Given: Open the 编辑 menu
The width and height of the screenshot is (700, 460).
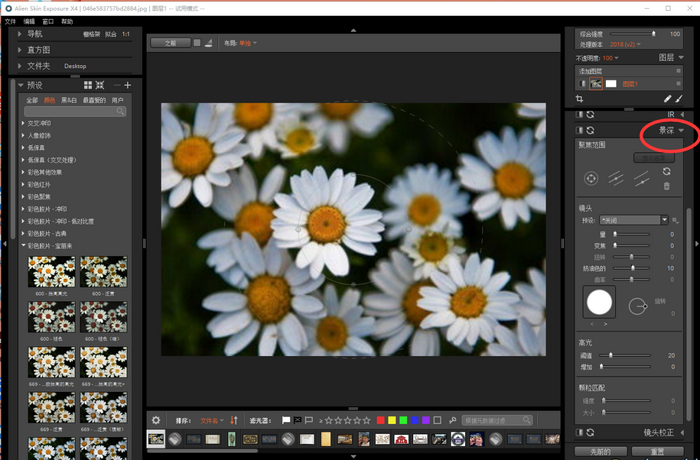Looking at the screenshot, I should pyautogui.click(x=29, y=21).
